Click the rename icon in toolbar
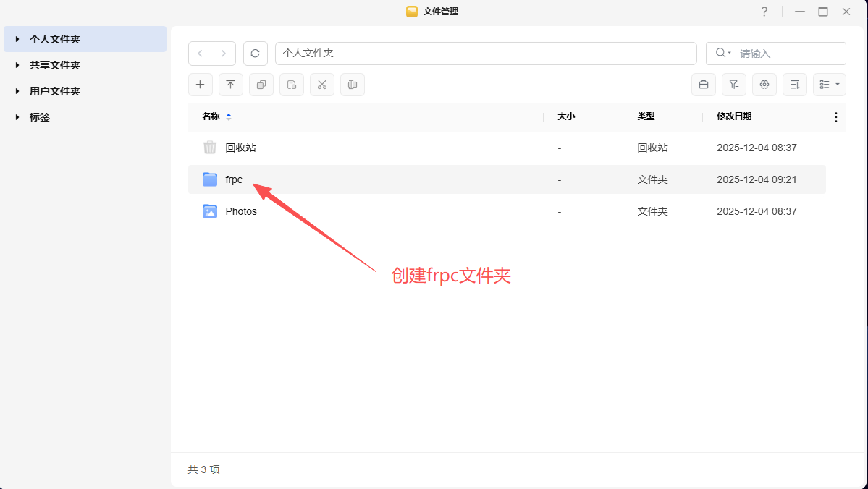868x489 pixels. coord(353,85)
